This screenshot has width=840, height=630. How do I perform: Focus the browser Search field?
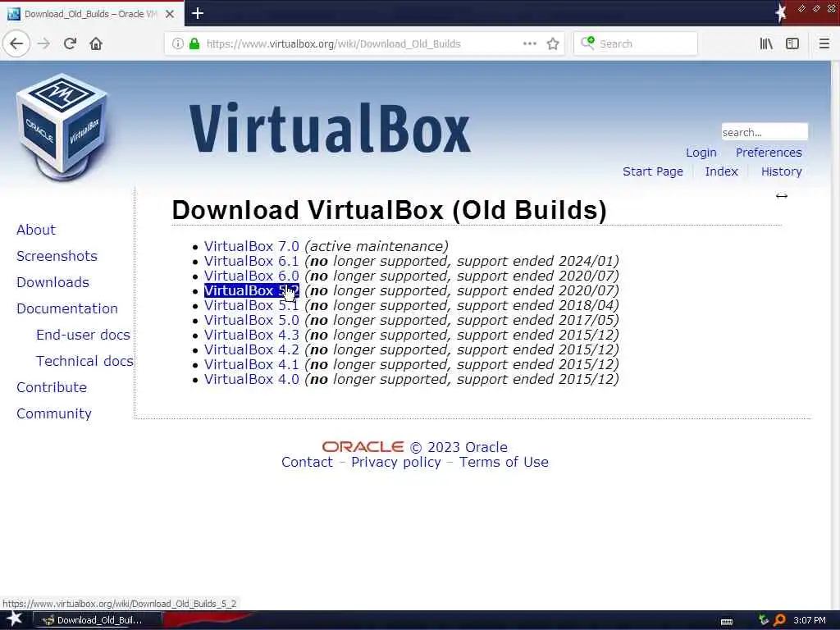click(x=636, y=43)
